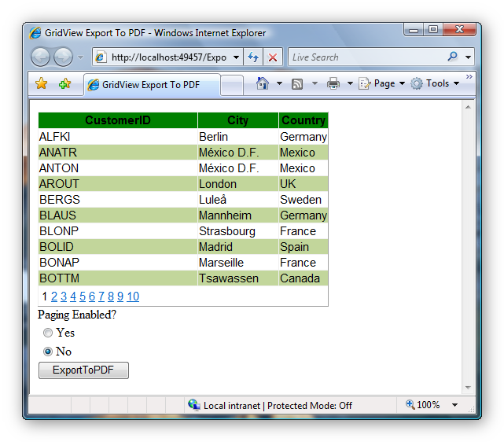Click the RSS feeds icon

pyautogui.click(x=297, y=83)
